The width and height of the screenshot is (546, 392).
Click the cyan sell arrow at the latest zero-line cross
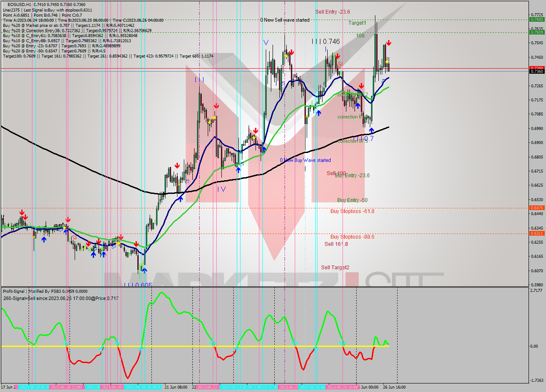(343, 343)
